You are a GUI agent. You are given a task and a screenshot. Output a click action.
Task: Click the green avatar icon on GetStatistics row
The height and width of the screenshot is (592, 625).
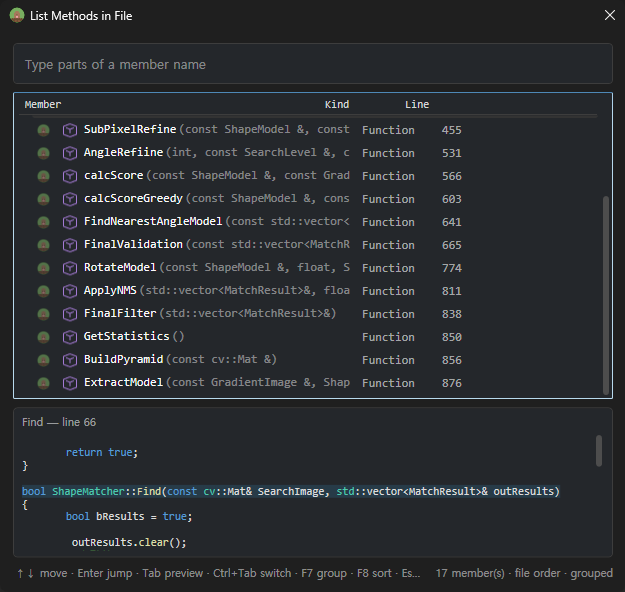(x=43, y=337)
